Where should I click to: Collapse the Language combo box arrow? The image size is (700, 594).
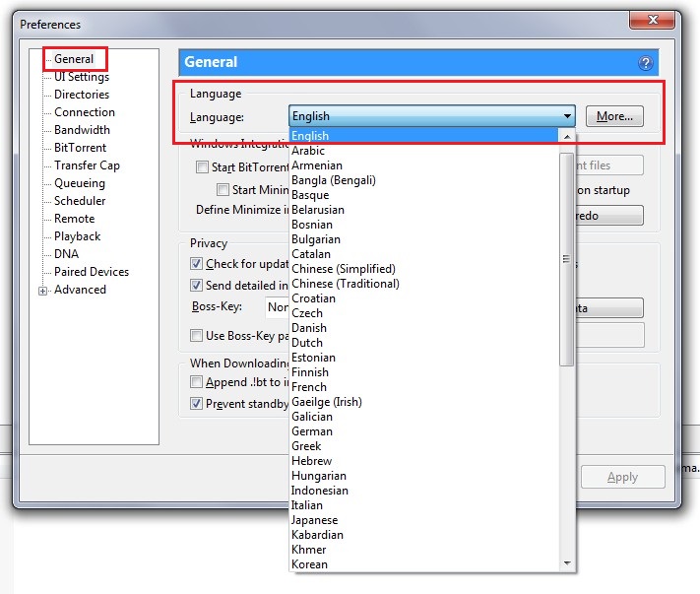[567, 116]
